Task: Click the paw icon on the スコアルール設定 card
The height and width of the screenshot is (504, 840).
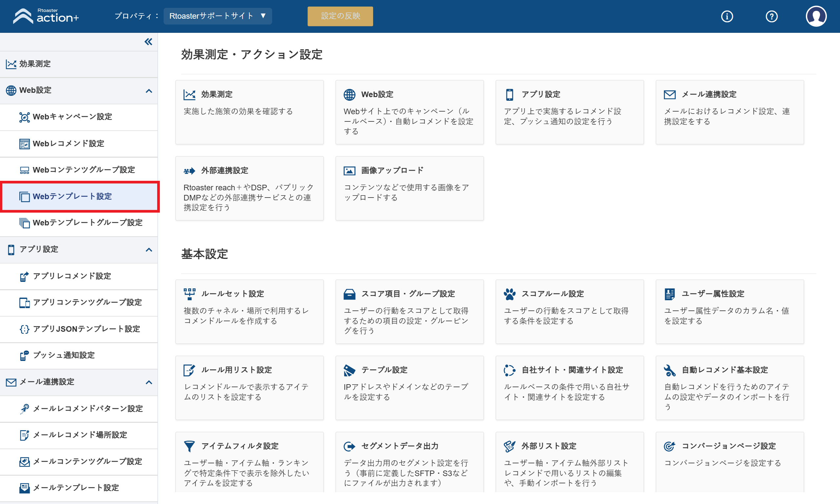Action: pyautogui.click(x=509, y=294)
